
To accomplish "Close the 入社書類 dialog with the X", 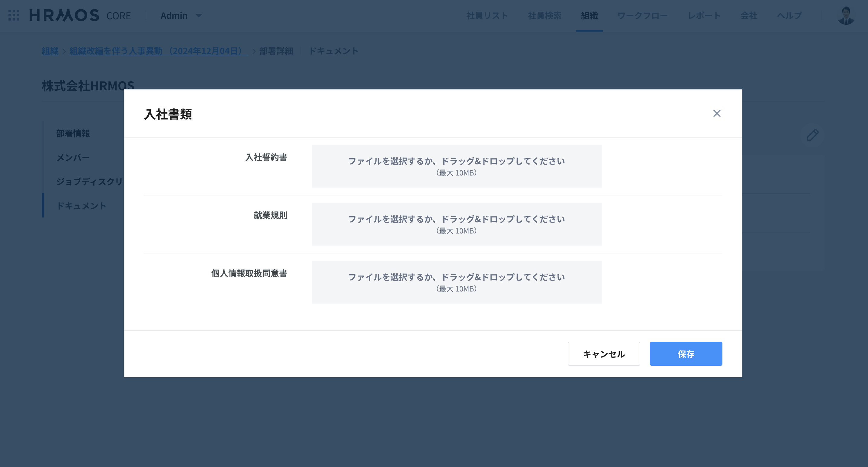I will 717,113.
